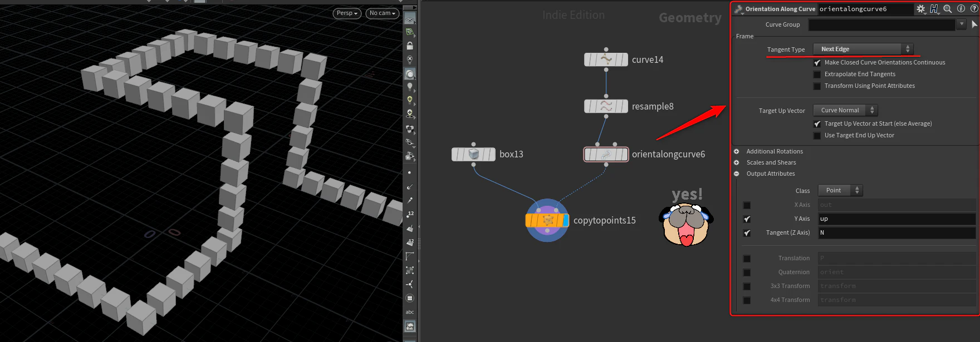980x342 pixels.
Task: Select the copytopoints15 node
Action: pyautogui.click(x=547, y=220)
